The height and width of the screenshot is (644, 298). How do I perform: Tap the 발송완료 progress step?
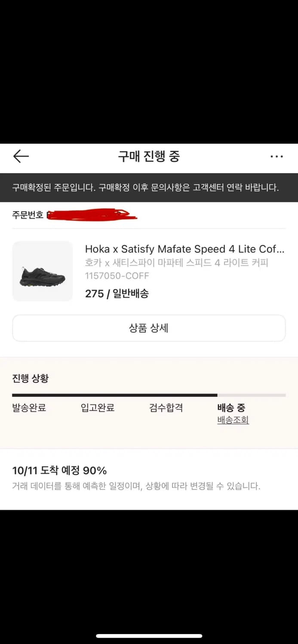(x=29, y=408)
